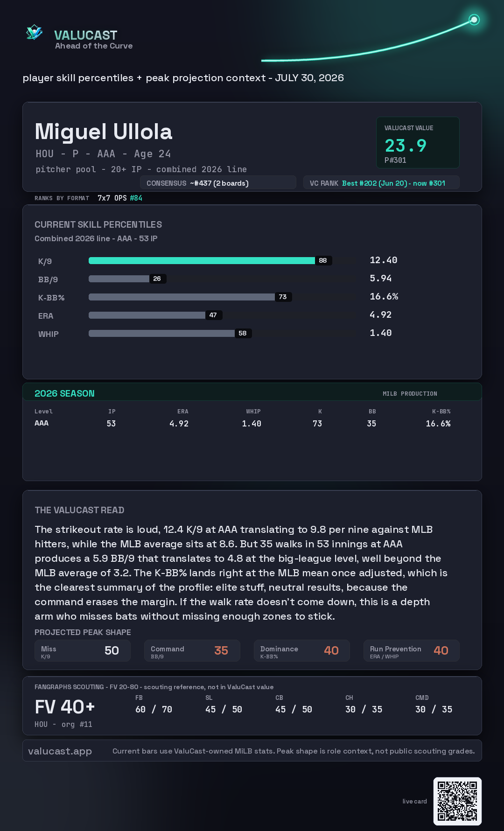Select the Miss K/9 50 peak chip
Image resolution: width=504 pixels, height=831 pixels.
(x=83, y=651)
